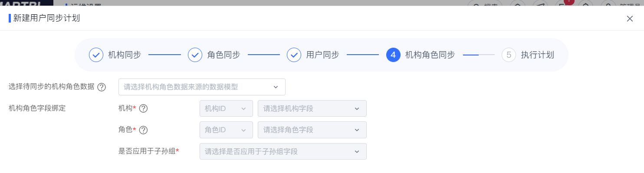Close the 新建用户同步计划 dialog
Screen dimensions: 644x173
(630, 19)
